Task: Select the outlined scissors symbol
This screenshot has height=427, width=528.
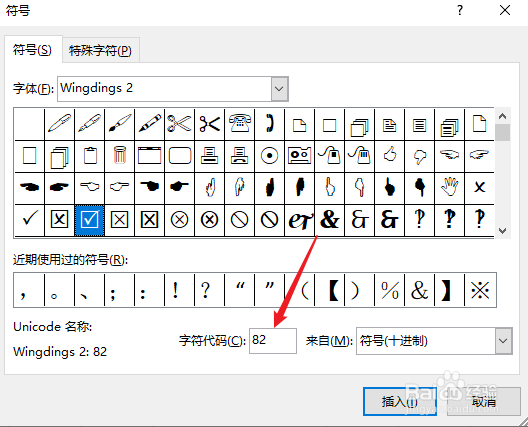Action: click(x=179, y=124)
